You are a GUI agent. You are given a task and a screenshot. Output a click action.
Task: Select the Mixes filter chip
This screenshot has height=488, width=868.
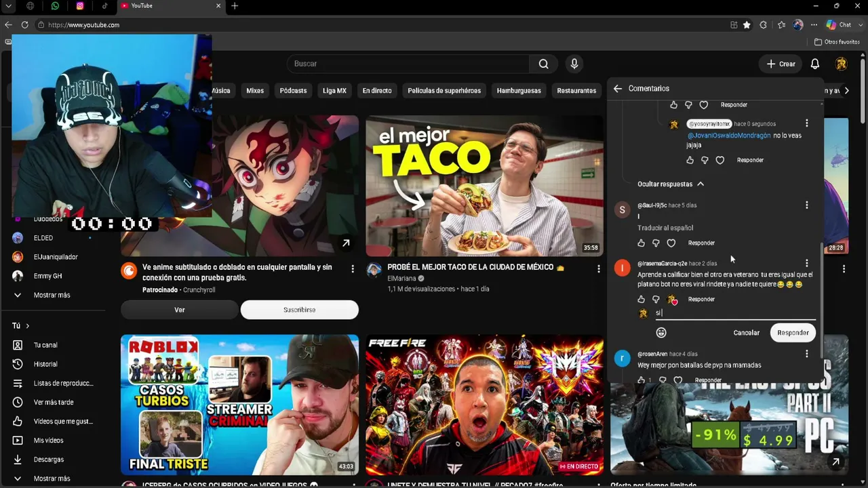tap(255, 91)
